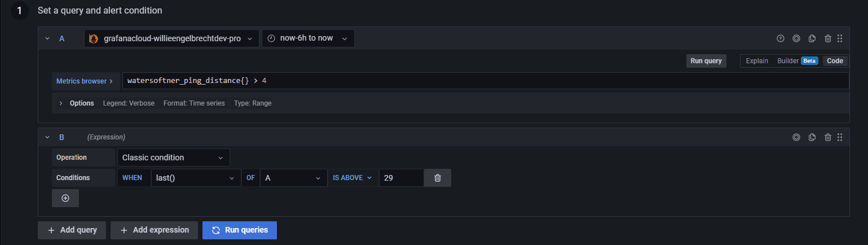Image resolution: width=868 pixels, height=245 pixels.
Task: Click the Run queries button
Action: pos(240,230)
